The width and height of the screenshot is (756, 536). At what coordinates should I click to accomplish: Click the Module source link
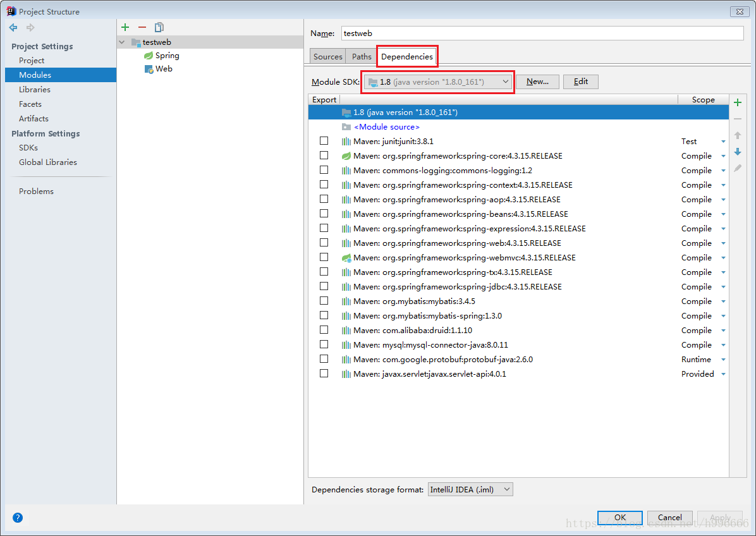coord(387,127)
